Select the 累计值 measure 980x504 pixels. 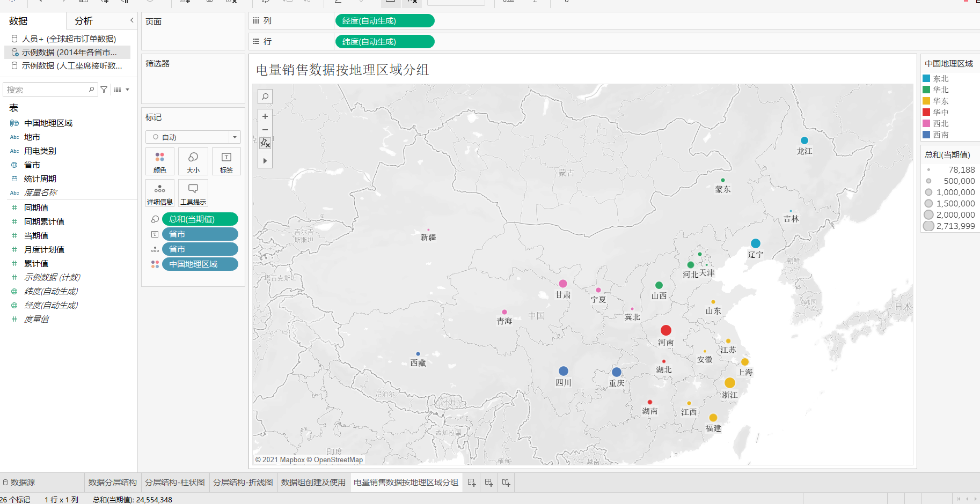click(36, 264)
